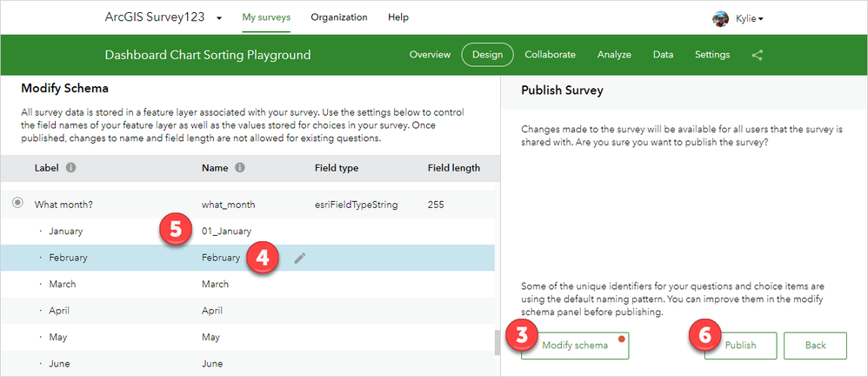Go to My surveys tab
This screenshot has width=868, height=377.
coord(266,17)
